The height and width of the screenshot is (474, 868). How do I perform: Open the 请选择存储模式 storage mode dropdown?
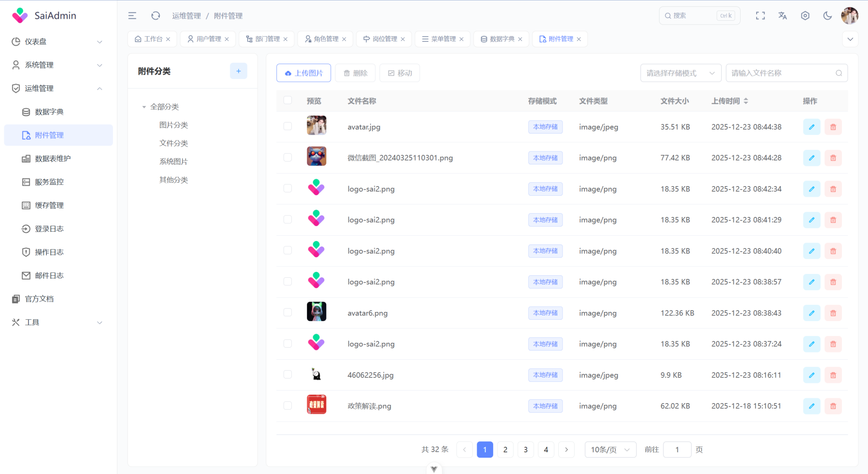coord(680,73)
